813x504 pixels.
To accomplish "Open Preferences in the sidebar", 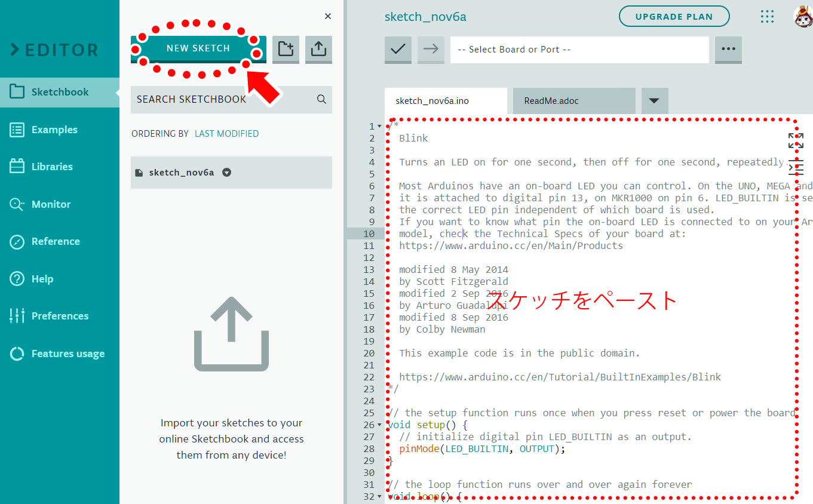I will [60, 316].
